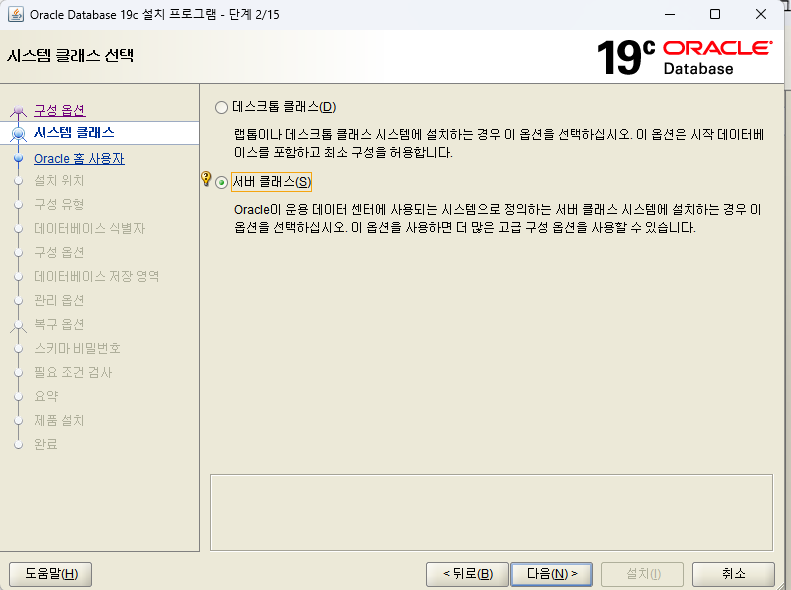Click the 설치(I) install button
This screenshot has height=590, width=791.
(x=643, y=574)
